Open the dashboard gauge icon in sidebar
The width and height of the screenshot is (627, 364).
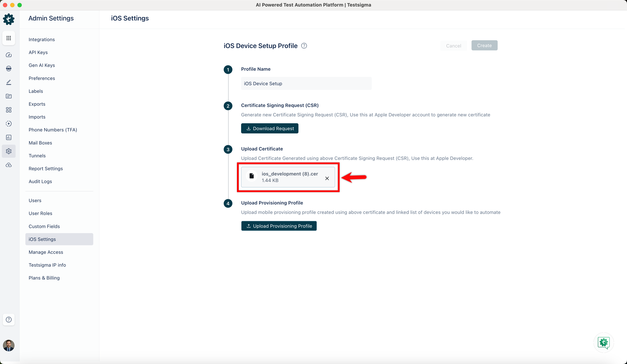(9, 55)
